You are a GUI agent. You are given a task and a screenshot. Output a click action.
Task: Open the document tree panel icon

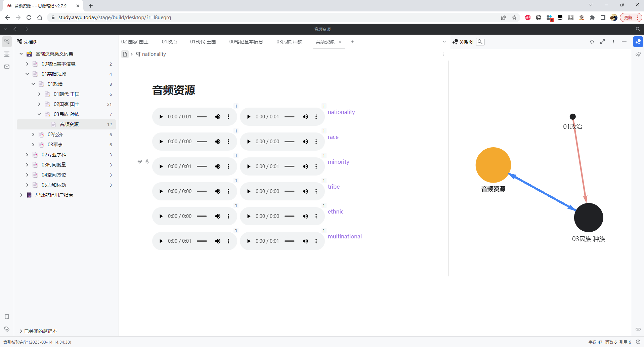click(7, 41)
